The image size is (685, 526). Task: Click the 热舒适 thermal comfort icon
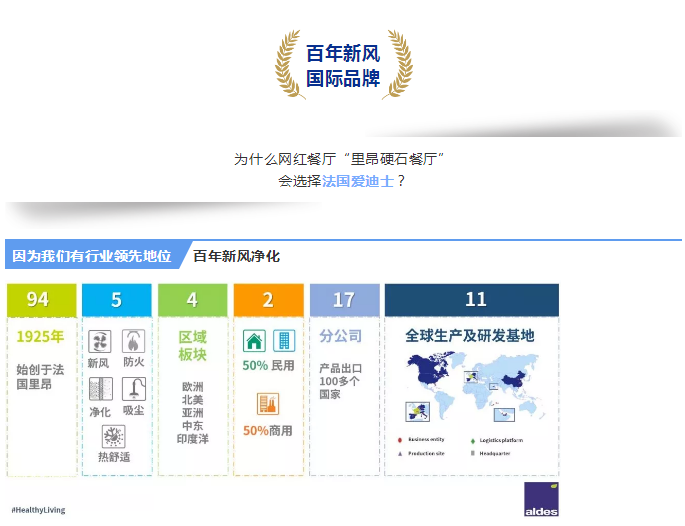114,437
